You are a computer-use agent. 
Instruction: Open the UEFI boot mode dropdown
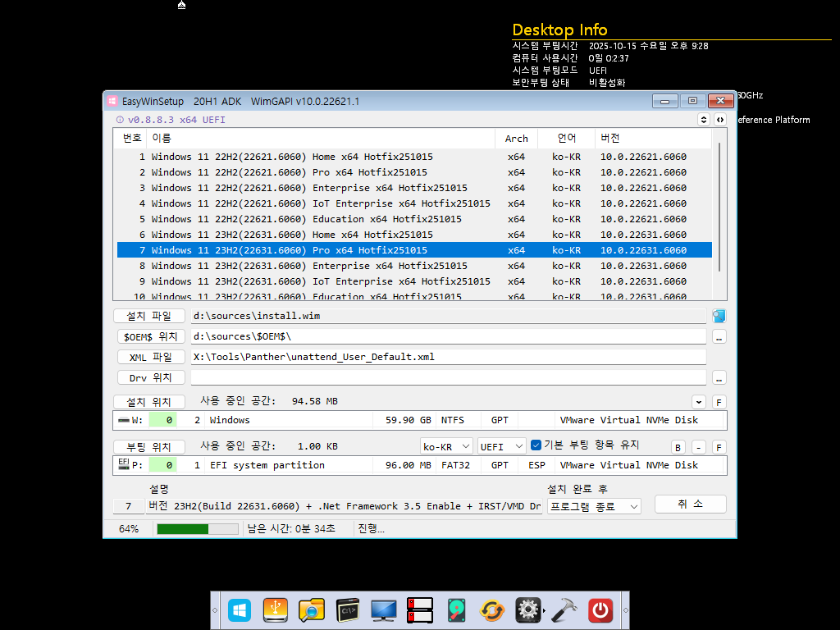point(501,446)
